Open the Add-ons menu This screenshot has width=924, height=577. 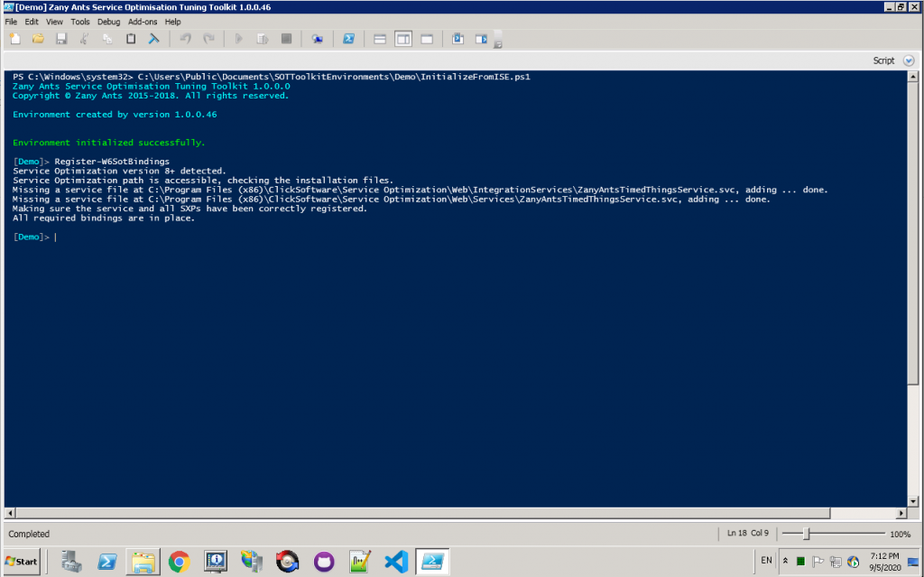143,22
